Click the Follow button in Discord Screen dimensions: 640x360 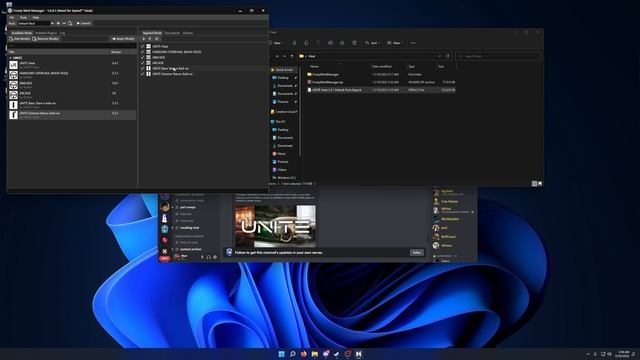pyautogui.click(x=416, y=253)
